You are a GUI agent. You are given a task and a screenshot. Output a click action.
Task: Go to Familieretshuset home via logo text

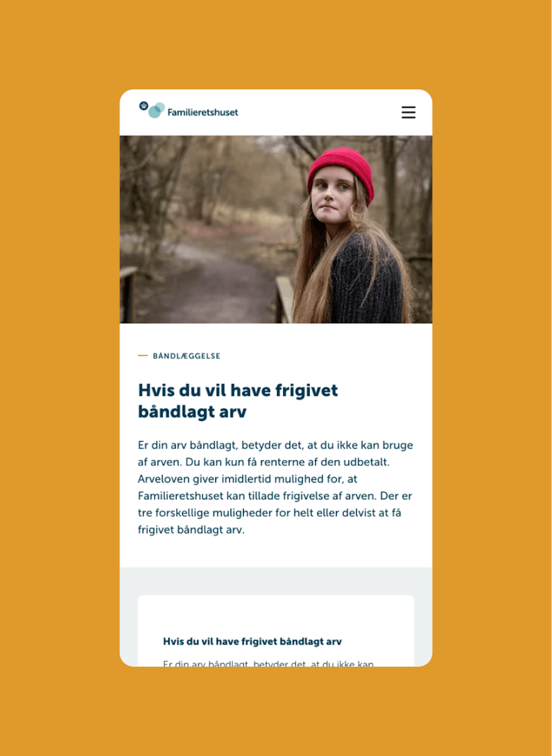[x=203, y=112]
